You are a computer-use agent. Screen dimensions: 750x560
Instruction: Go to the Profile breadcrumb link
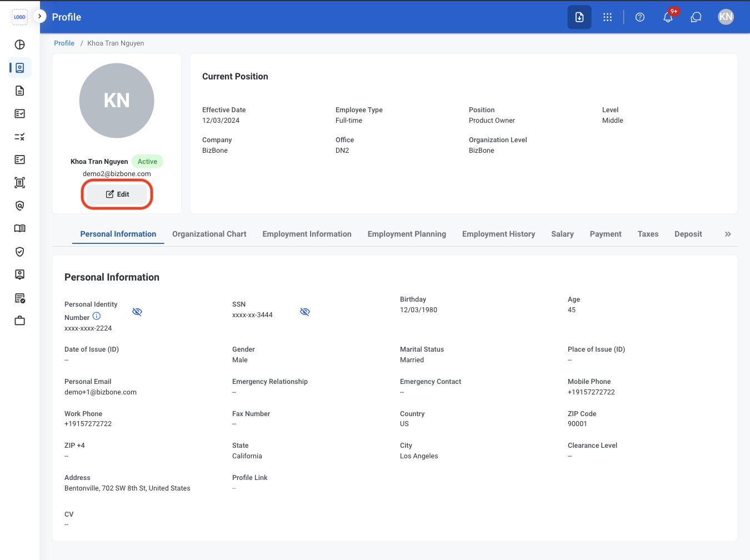click(64, 43)
